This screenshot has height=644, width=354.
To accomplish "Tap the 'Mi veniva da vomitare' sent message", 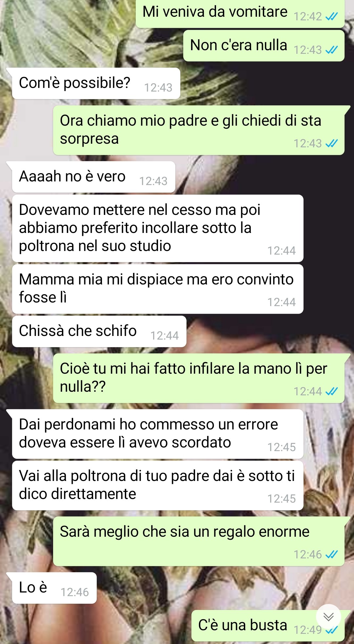I will (x=240, y=13).
